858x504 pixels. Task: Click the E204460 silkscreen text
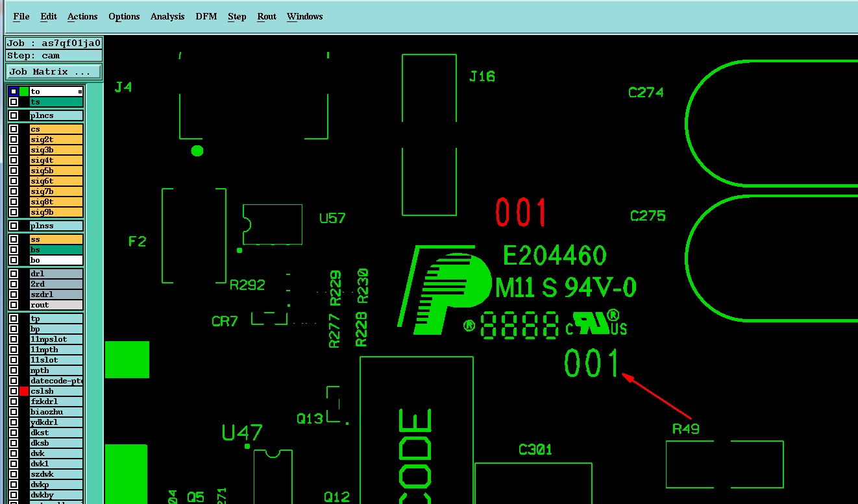(x=555, y=256)
